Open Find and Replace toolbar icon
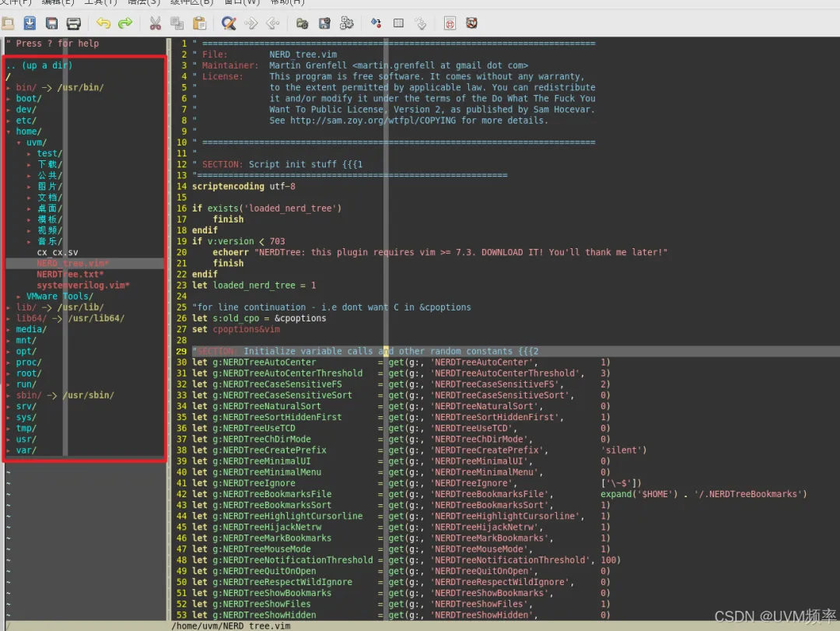This screenshot has width=840, height=631. tap(229, 23)
